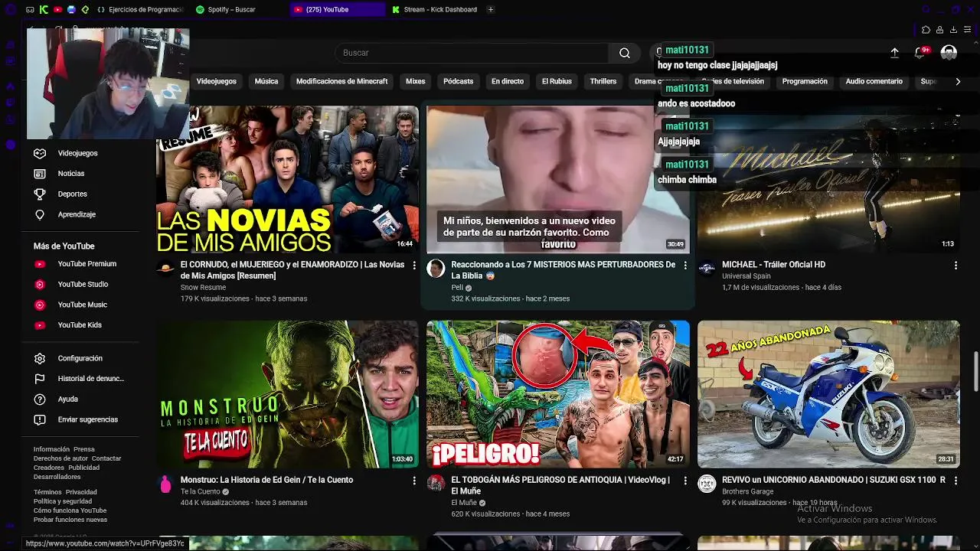980x551 pixels.
Task: Open Monstruo Ed Gein video thumbnail
Action: pos(287,394)
